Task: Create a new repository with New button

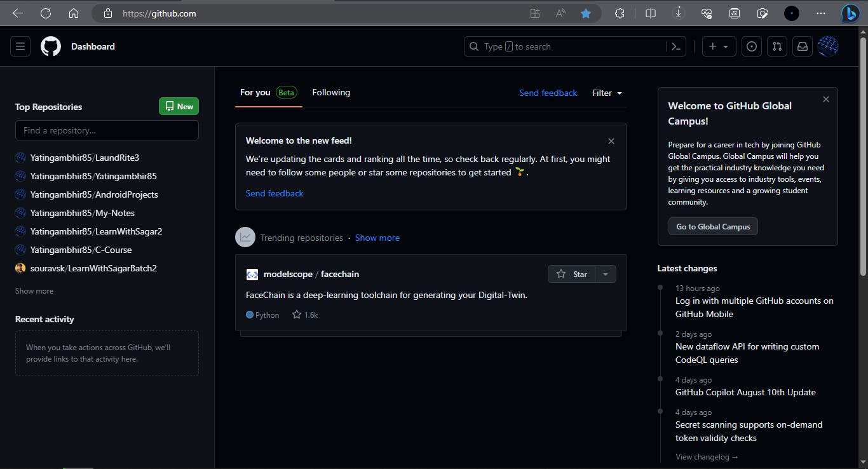Action: 179,107
